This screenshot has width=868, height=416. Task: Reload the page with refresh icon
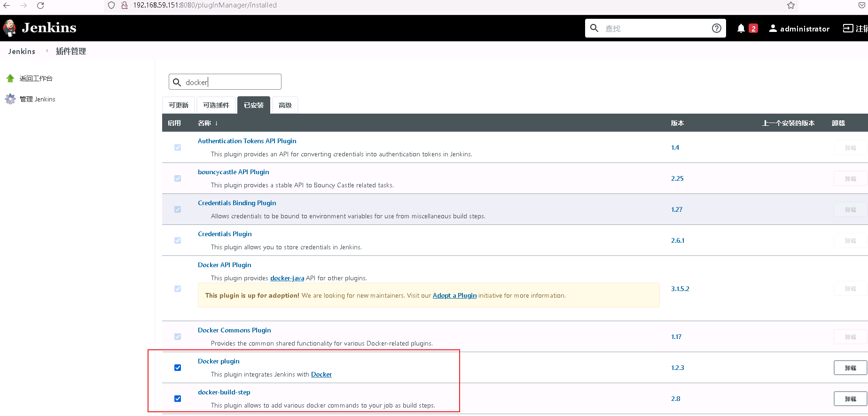click(x=40, y=5)
